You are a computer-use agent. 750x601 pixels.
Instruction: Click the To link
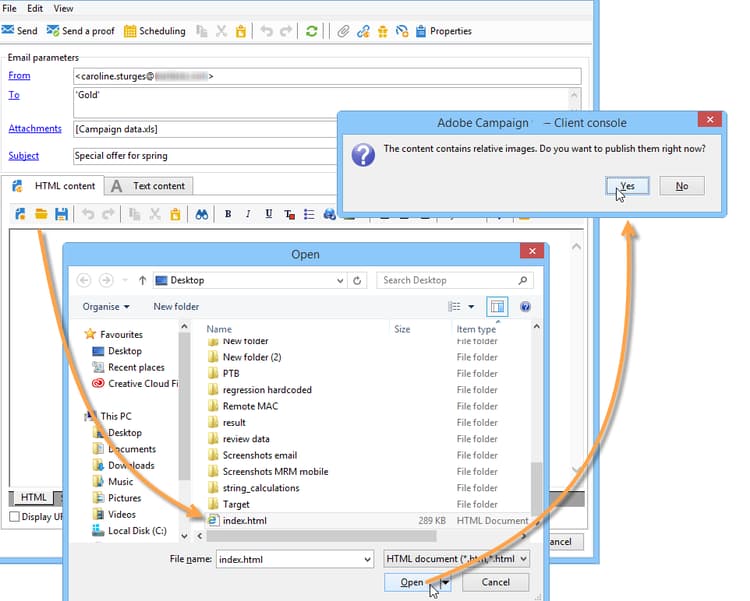pos(14,95)
